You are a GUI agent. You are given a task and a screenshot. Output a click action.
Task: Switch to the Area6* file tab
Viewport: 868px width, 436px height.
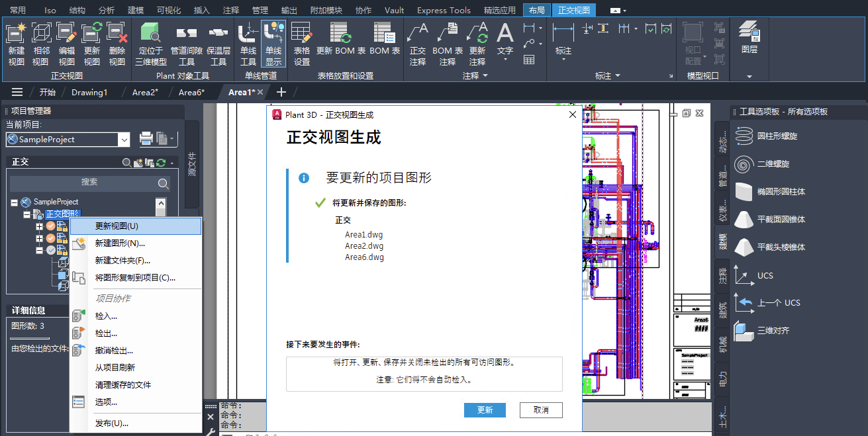point(191,92)
